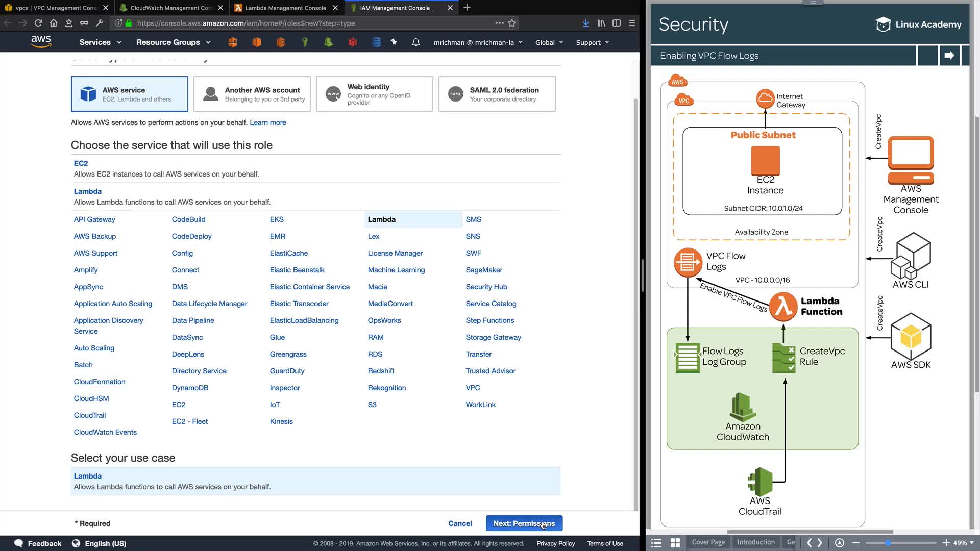Open the Resource Groups dropdown
Viewport: 980px width, 551px height.
pyautogui.click(x=173, y=42)
